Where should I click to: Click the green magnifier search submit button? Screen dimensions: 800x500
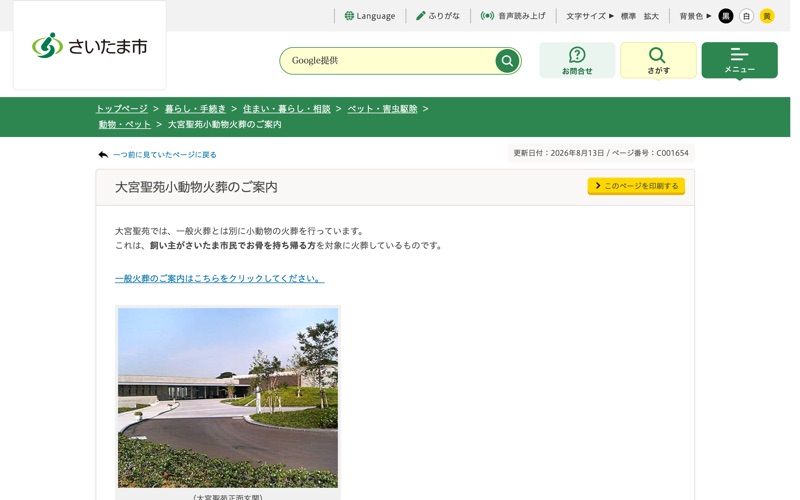point(507,61)
